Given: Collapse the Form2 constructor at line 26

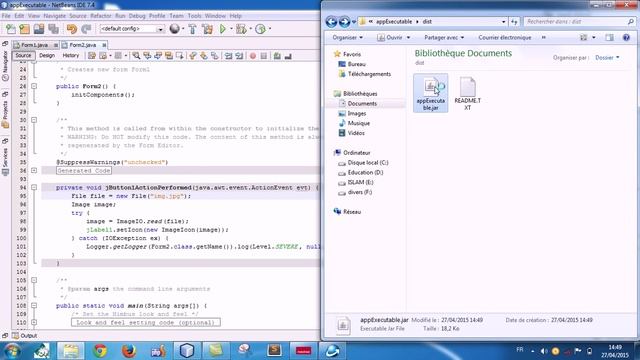Looking at the screenshot, I should tap(34, 86).
